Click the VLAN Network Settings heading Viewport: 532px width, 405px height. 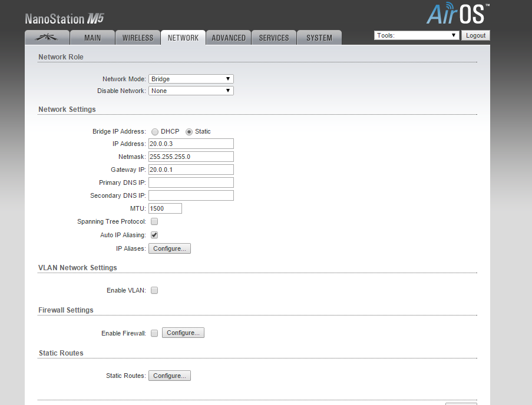[x=77, y=268]
